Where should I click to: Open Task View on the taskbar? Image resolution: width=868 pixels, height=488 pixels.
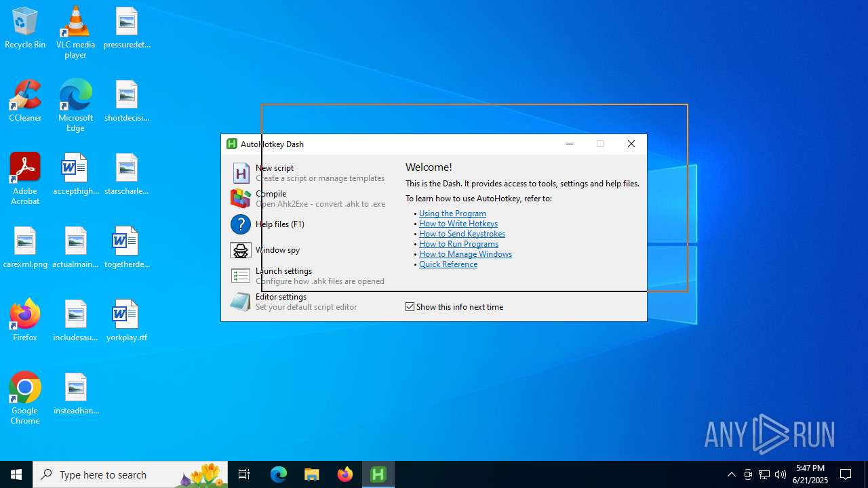click(244, 474)
